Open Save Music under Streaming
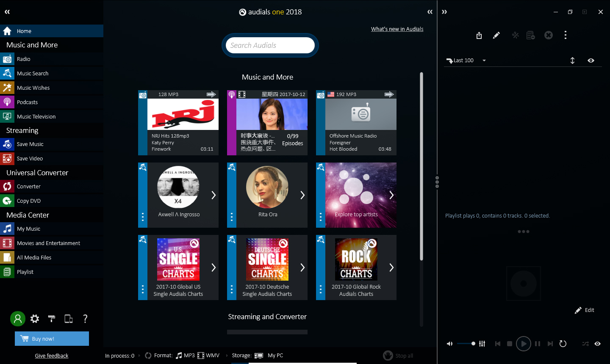The height and width of the screenshot is (364, 610). pos(52,144)
